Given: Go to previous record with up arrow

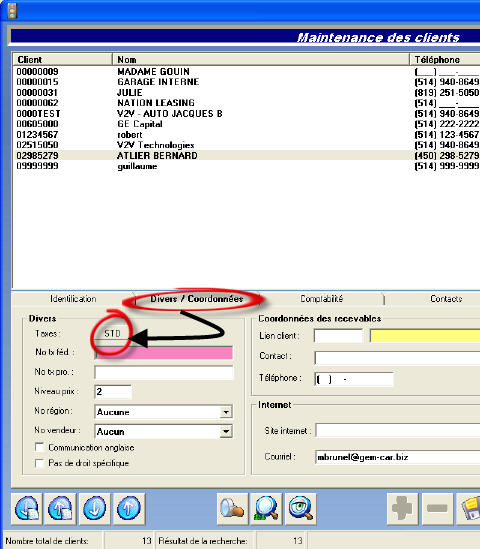Looking at the screenshot, I should pos(129,508).
